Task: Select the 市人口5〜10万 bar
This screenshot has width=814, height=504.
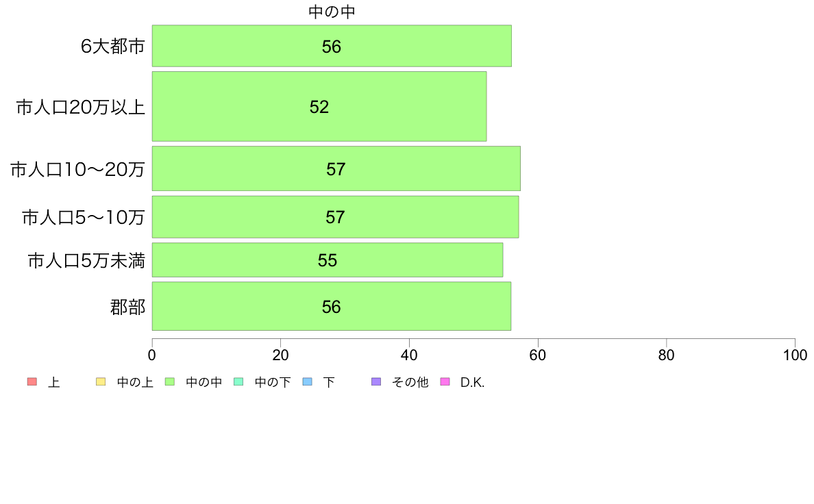Action: pyautogui.click(x=335, y=217)
